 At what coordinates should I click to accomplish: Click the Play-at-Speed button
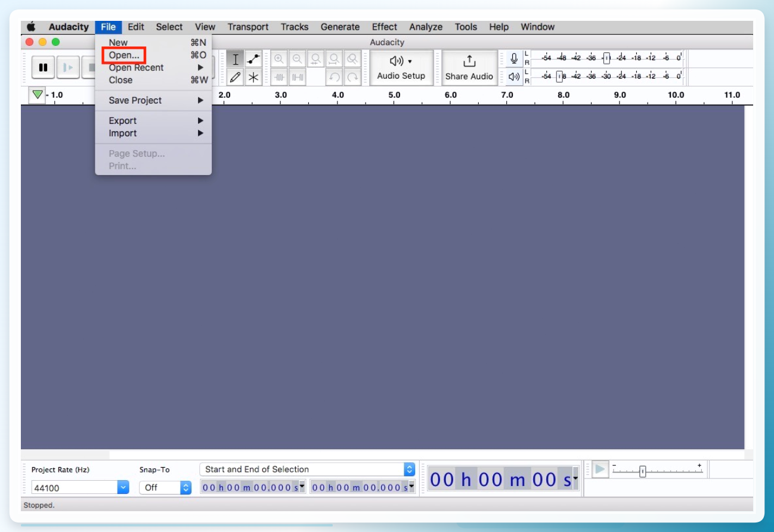pos(600,469)
